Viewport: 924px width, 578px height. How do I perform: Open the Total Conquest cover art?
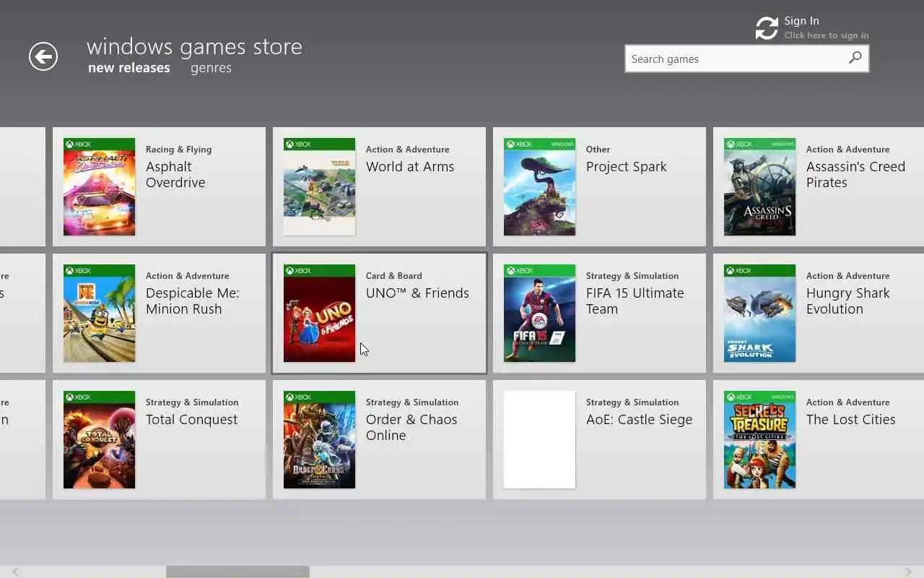coord(99,439)
